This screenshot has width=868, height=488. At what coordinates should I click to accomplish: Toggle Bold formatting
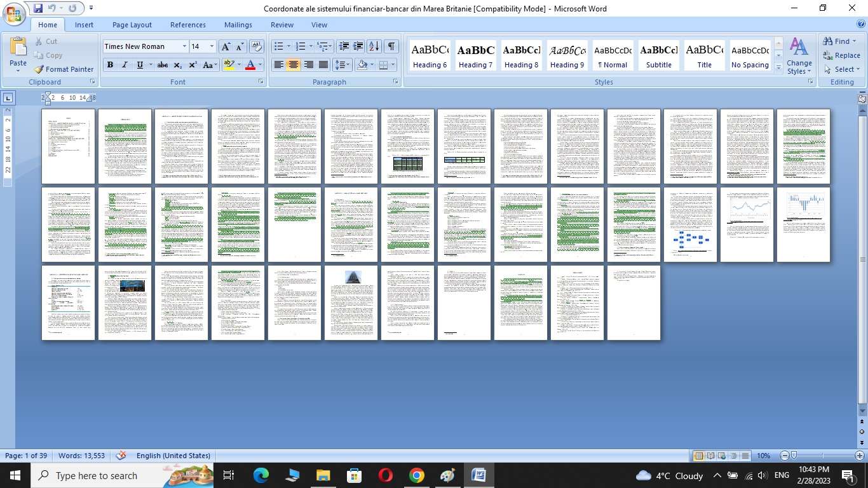coord(110,65)
